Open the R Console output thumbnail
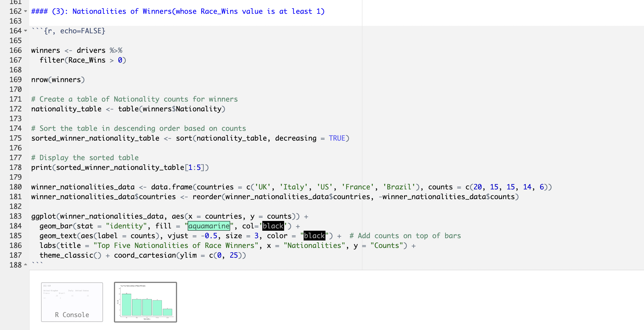The height and width of the screenshot is (330, 644). (x=72, y=302)
